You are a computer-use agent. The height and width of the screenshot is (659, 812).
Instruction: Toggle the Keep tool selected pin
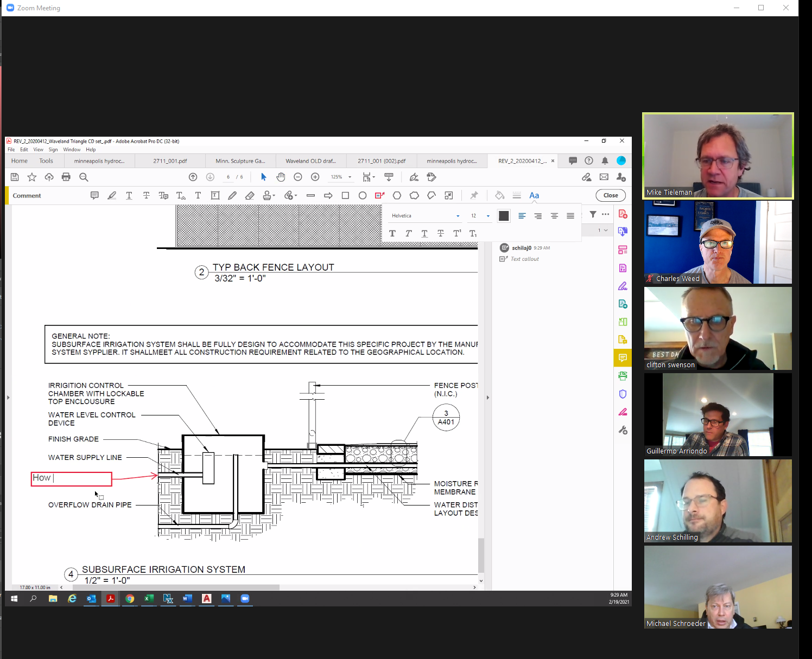(474, 195)
